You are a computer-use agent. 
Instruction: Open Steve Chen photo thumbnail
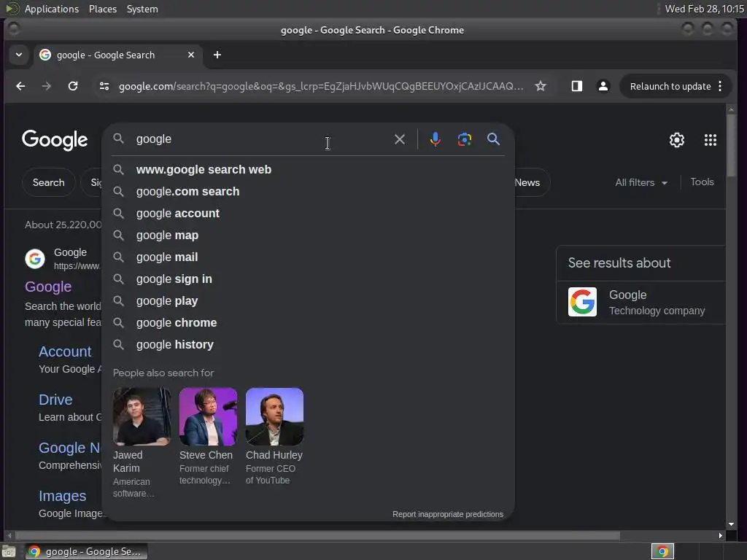[208, 416]
